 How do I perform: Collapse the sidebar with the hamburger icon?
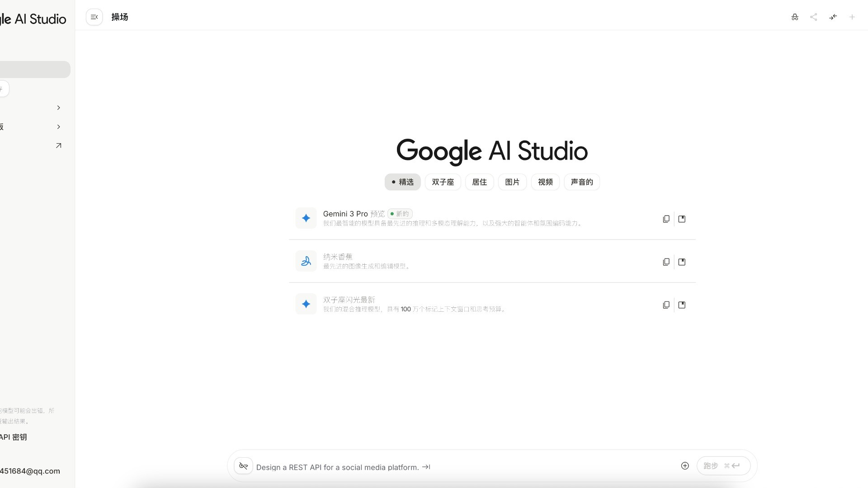pos(94,17)
